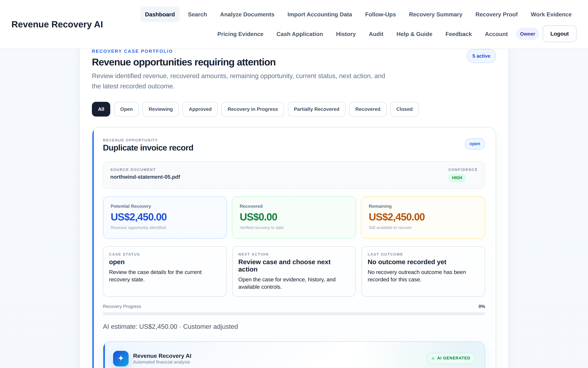
Task: Log out with the Logout button
Action: pyautogui.click(x=559, y=34)
